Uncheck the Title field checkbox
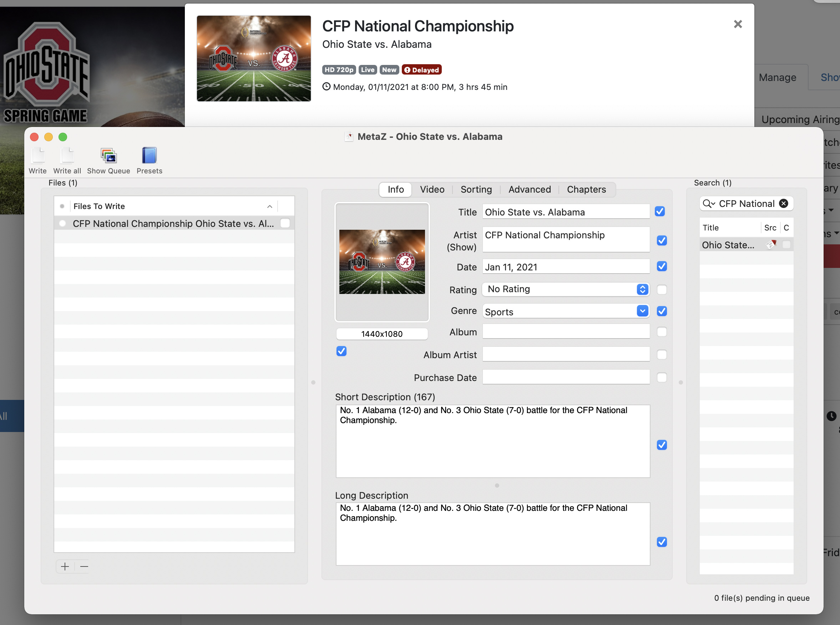840x625 pixels. coord(659,212)
